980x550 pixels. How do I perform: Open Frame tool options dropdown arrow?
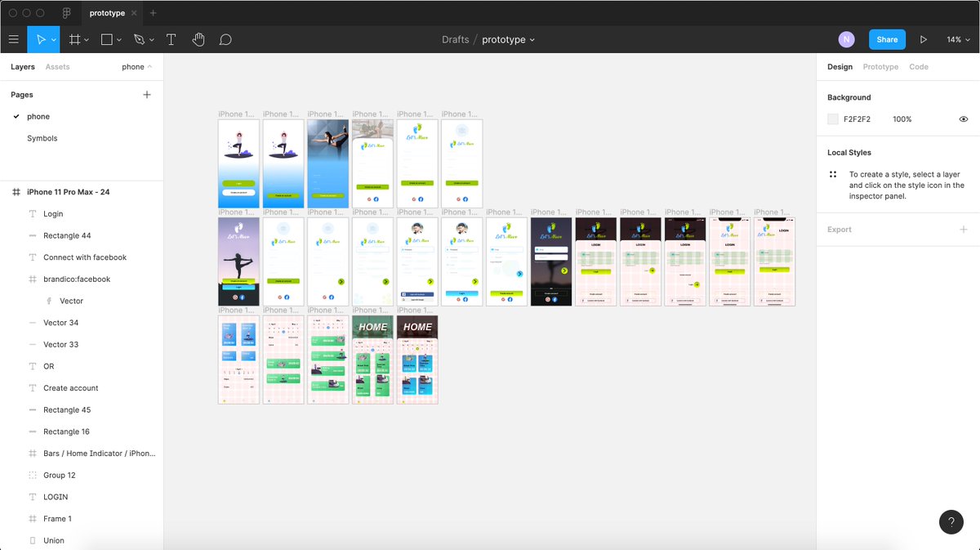pyautogui.click(x=87, y=40)
